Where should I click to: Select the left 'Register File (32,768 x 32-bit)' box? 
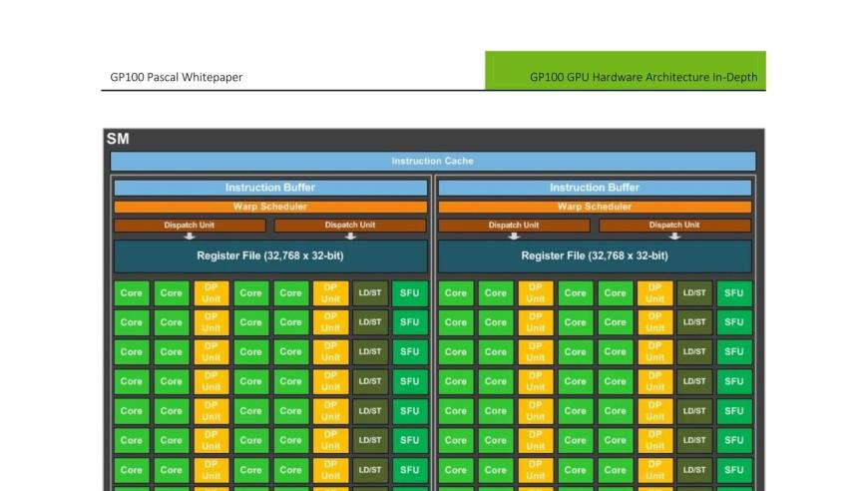pyautogui.click(x=270, y=255)
